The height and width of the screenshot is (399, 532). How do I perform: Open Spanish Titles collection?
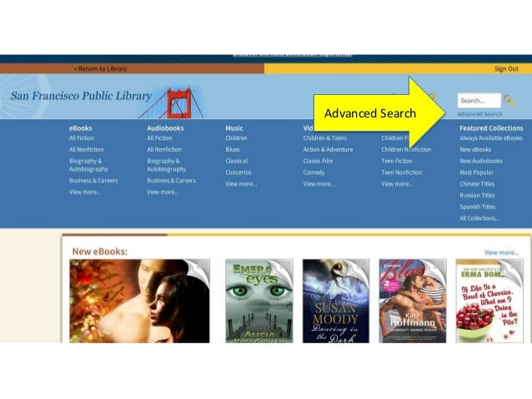pos(477,207)
